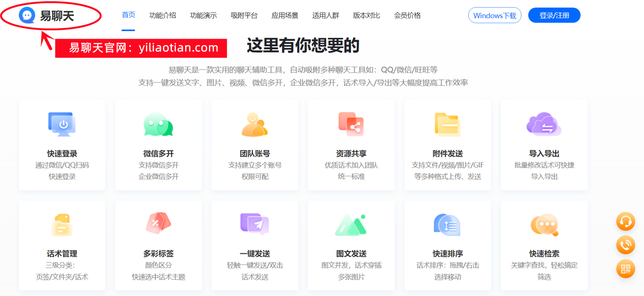Select the 话术管理 file icon

(x=62, y=224)
